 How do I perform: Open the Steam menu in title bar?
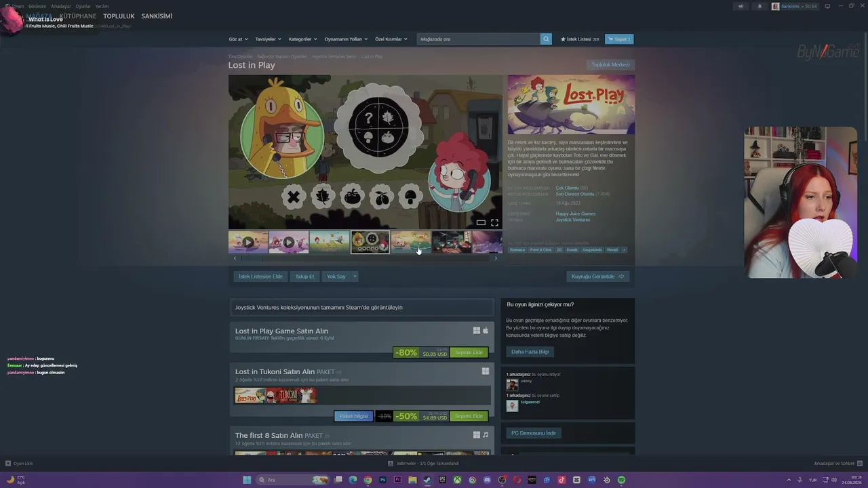[x=17, y=6]
